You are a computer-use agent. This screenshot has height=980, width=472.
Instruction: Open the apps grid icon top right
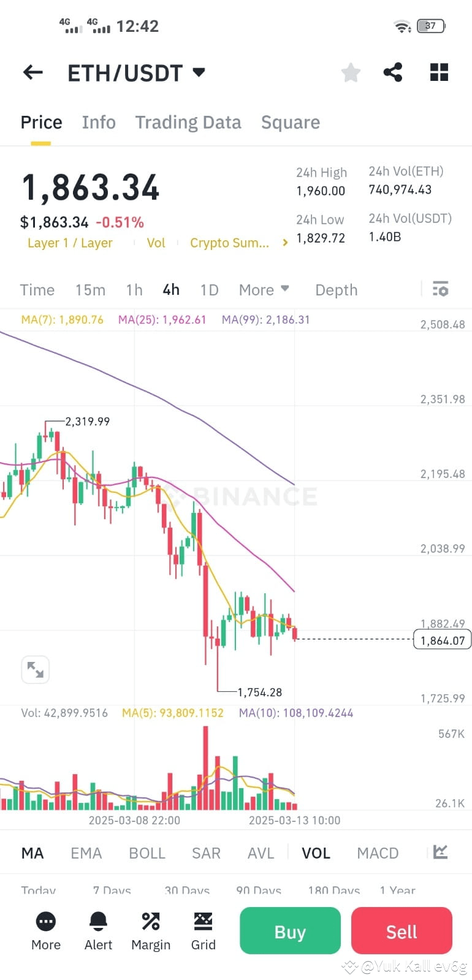(439, 72)
